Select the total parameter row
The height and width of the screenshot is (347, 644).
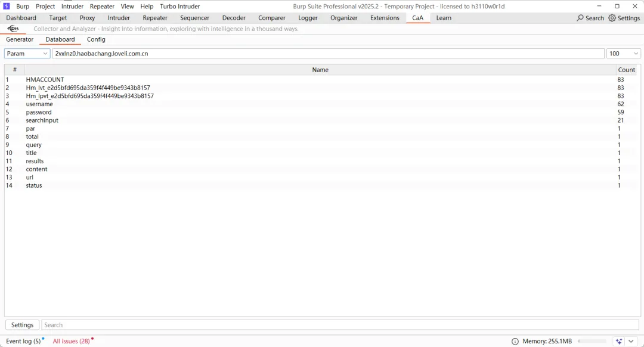click(x=321, y=137)
